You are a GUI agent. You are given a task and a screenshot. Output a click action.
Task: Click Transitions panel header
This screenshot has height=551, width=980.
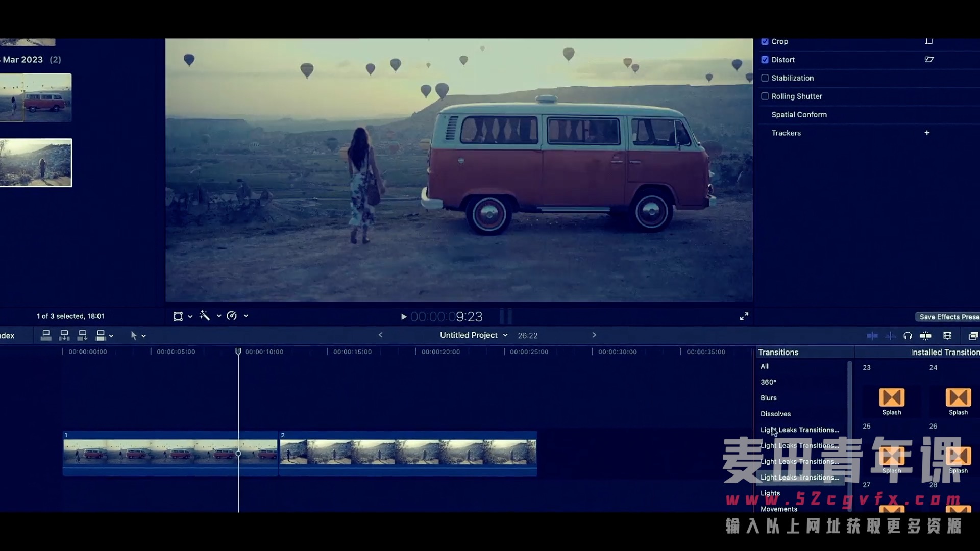click(x=778, y=353)
